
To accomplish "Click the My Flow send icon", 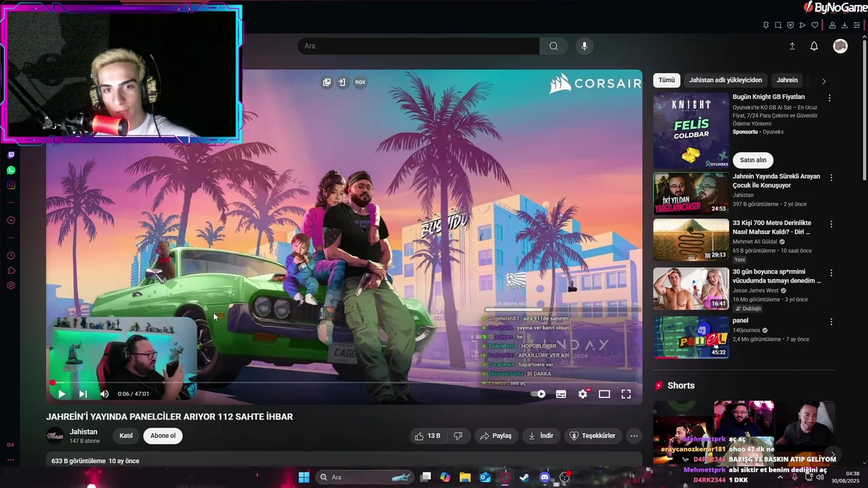I will point(802,25).
